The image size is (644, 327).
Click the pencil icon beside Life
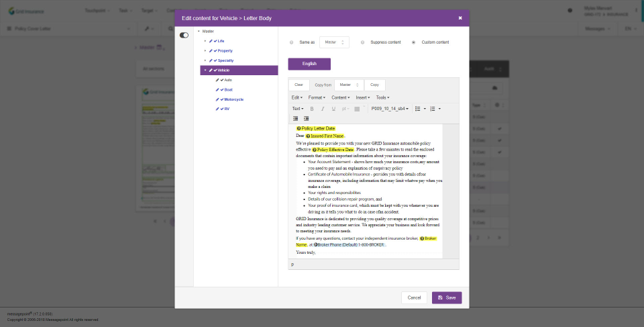pos(211,41)
